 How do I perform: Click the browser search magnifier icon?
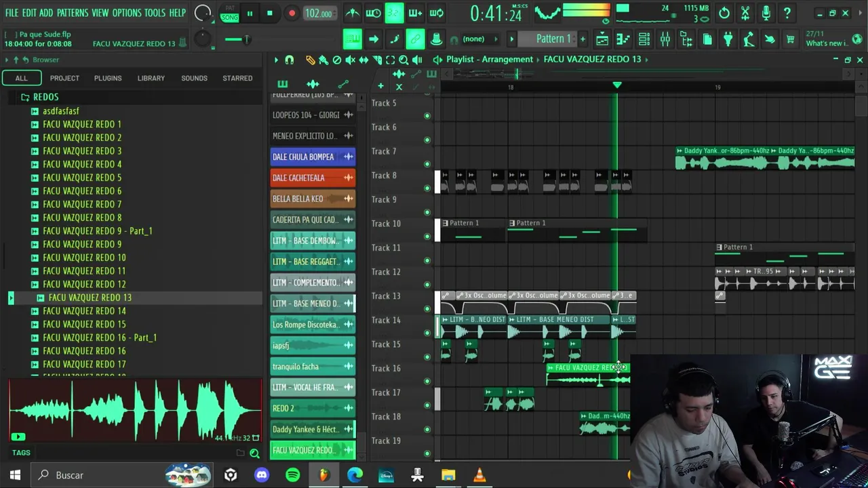254,453
